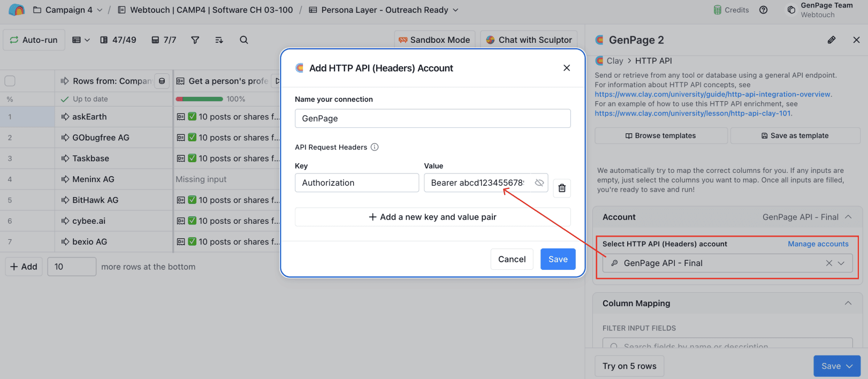Open Chat with Sculptor

(x=529, y=40)
